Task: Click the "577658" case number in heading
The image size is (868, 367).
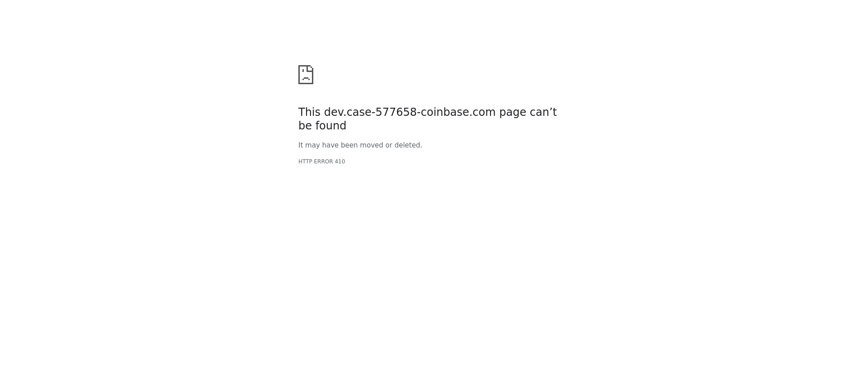Action: [396, 112]
